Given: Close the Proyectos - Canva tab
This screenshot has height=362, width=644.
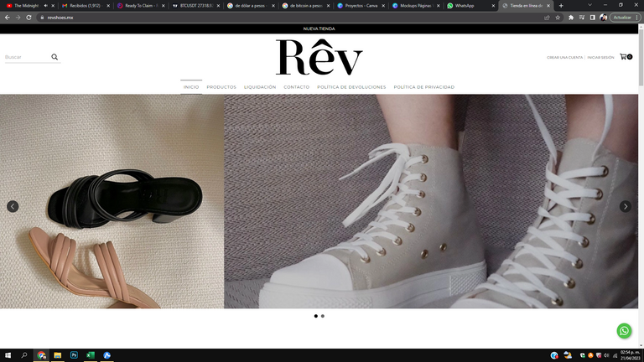Looking at the screenshot, I should pos(383,6).
